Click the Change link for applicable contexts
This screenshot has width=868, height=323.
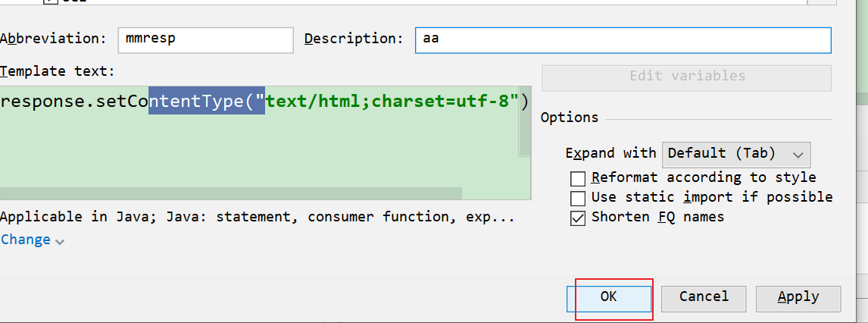26,240
